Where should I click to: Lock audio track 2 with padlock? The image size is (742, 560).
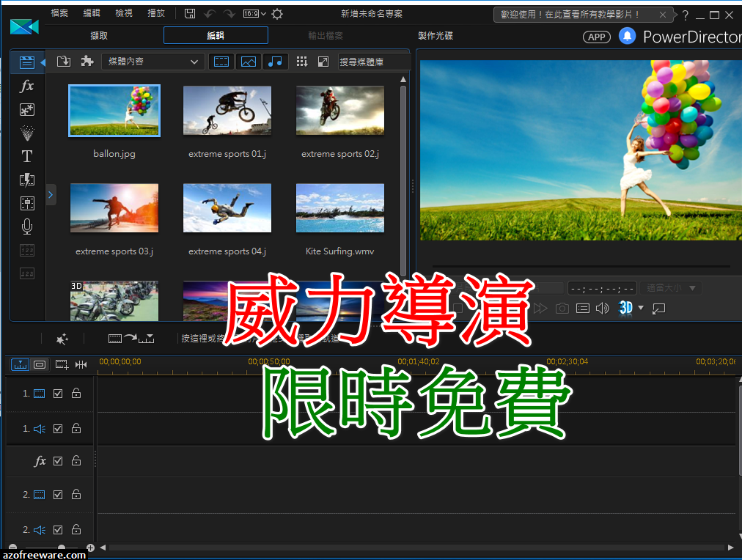[76, 530]
